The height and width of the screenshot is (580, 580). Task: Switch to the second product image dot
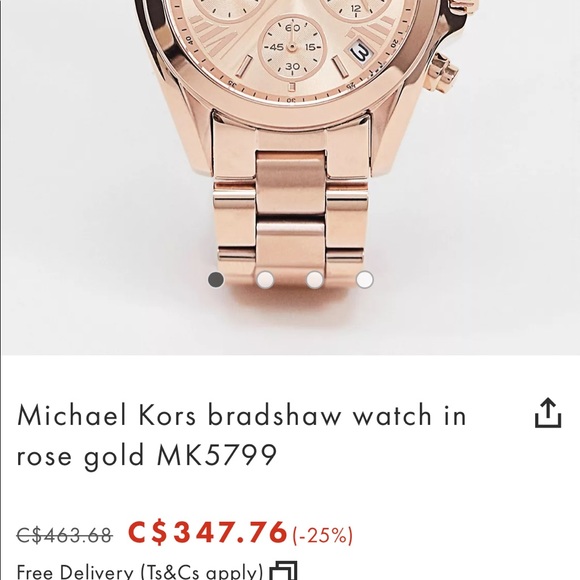265,279
